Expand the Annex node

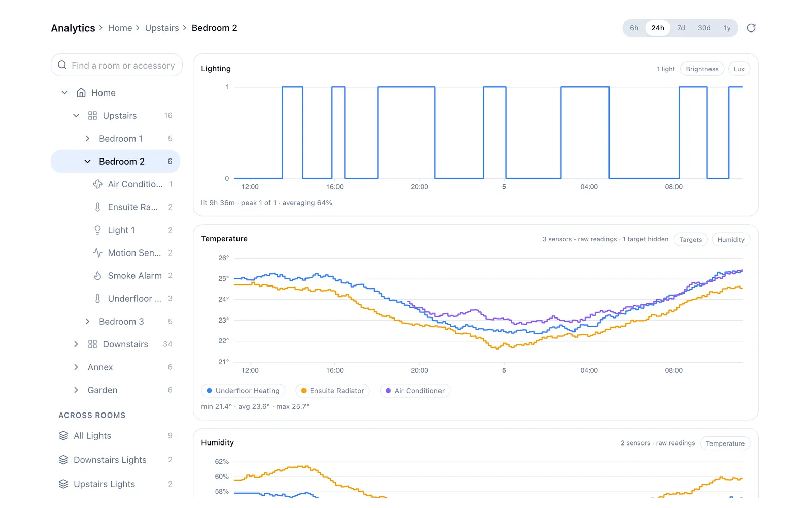pyautogui.click(x=76, y=367)
